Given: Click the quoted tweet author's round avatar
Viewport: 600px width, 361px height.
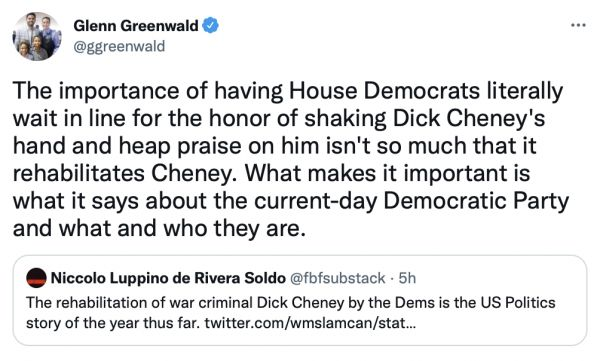Looking at the screenshot, I should click(36, 278).
